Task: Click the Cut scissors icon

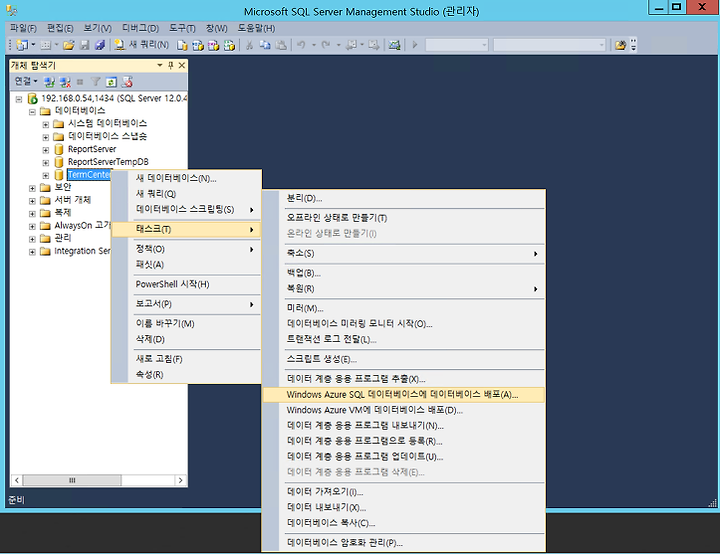Action: point(249,45)
